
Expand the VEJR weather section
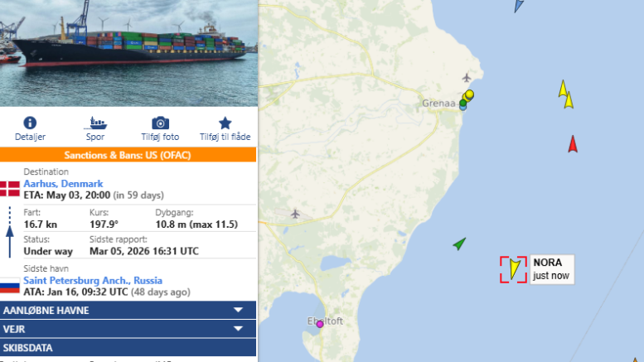(128, 329)
